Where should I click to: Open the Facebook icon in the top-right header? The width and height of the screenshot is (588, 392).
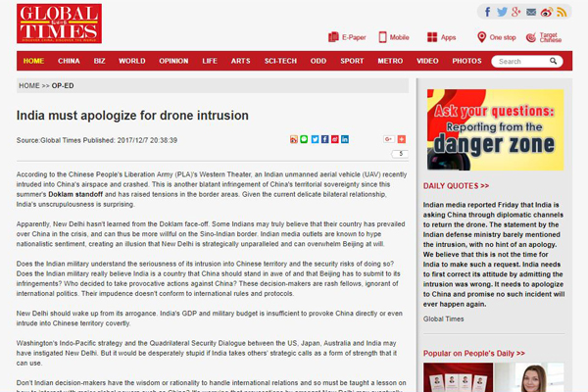[x=487, y=12]
